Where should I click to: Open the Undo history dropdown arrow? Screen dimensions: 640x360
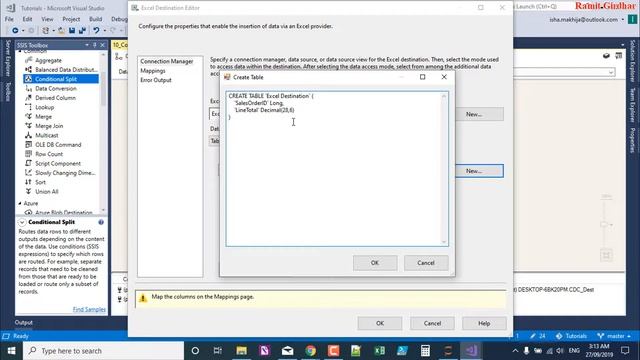(104, 31)
